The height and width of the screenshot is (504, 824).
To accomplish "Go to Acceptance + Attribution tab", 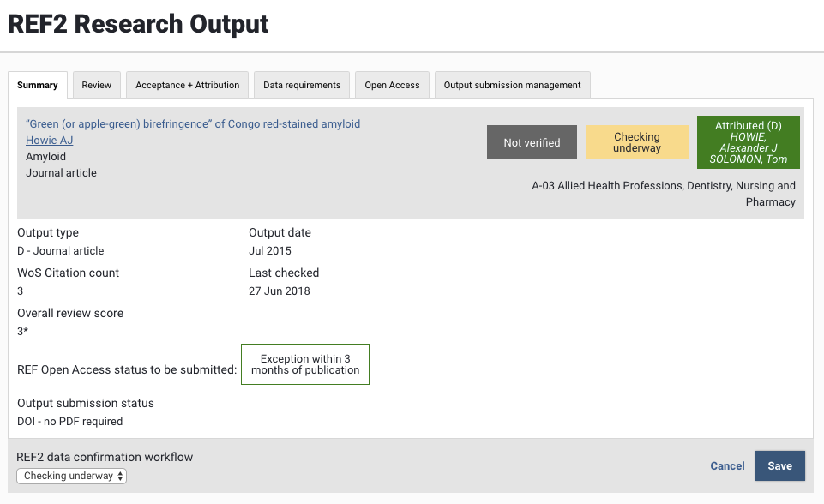I will pyautogui.click(x=187, y=85).
